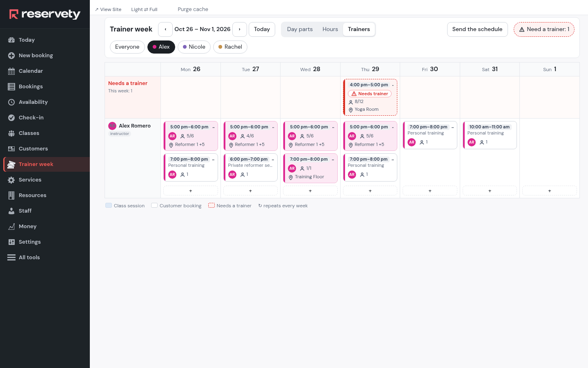Toggle the Rachel trainer filter
588x368 pixels.
coord(230,47)
